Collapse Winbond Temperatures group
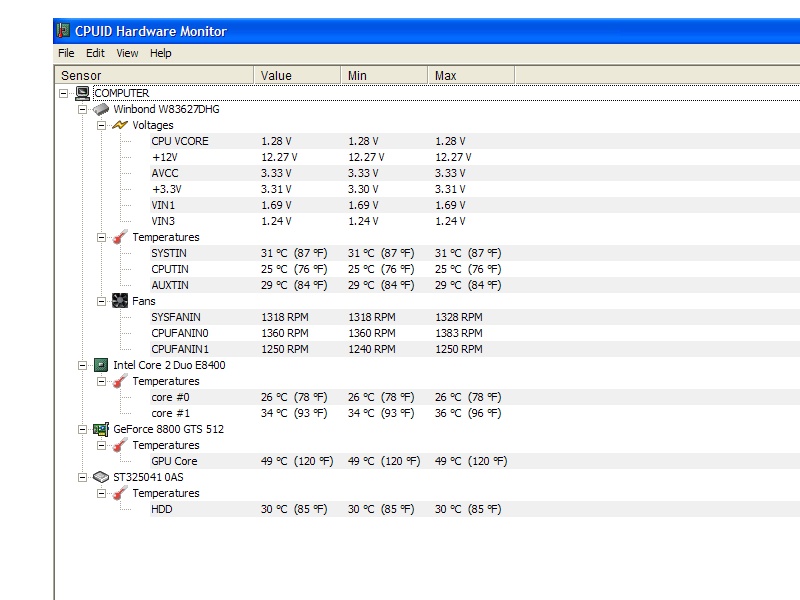 point(101,237)
